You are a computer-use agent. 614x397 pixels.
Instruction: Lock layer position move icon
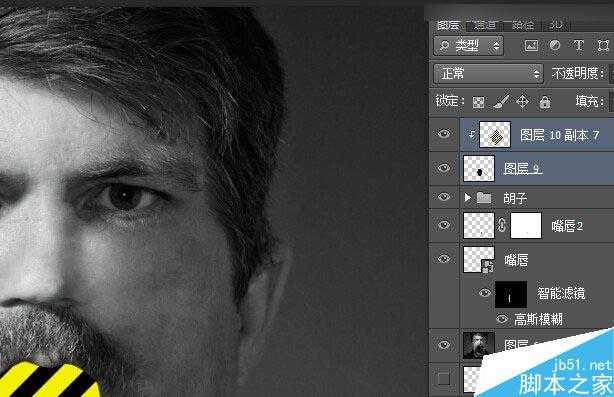[523, 102]
